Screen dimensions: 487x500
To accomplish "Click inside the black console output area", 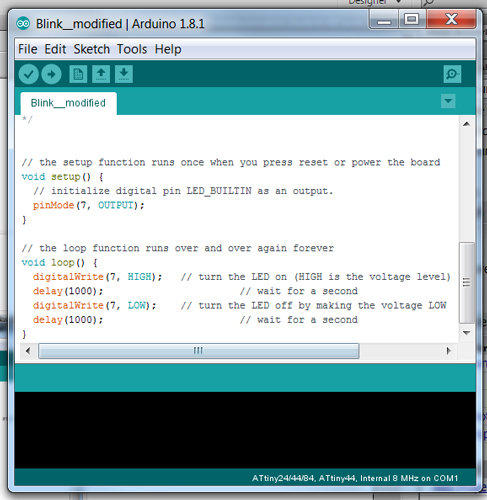I will (x=245, y=430).
